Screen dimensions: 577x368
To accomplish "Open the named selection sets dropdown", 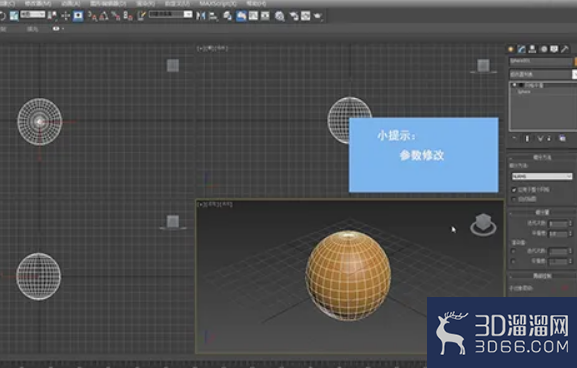I will pyautogui.click(x=170, y=14).
